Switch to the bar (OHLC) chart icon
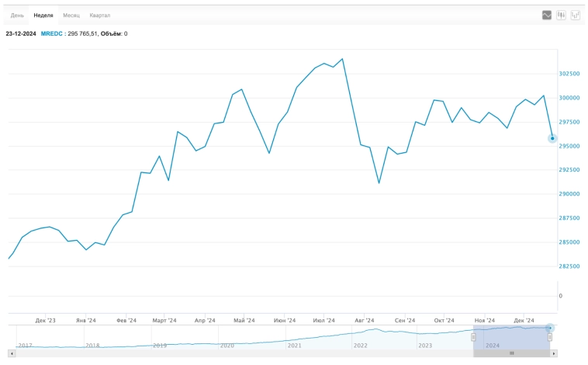Image resolution: width=588 pixels, height=365 pixels. [561, 15]
